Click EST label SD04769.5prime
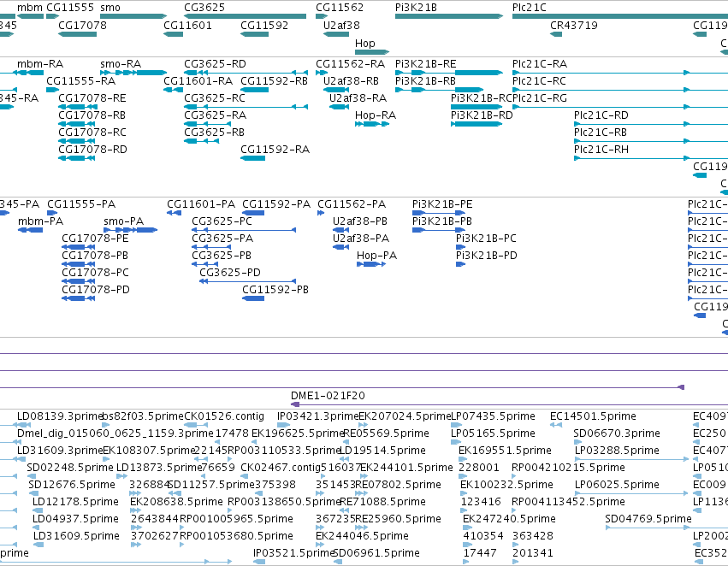 648,519
